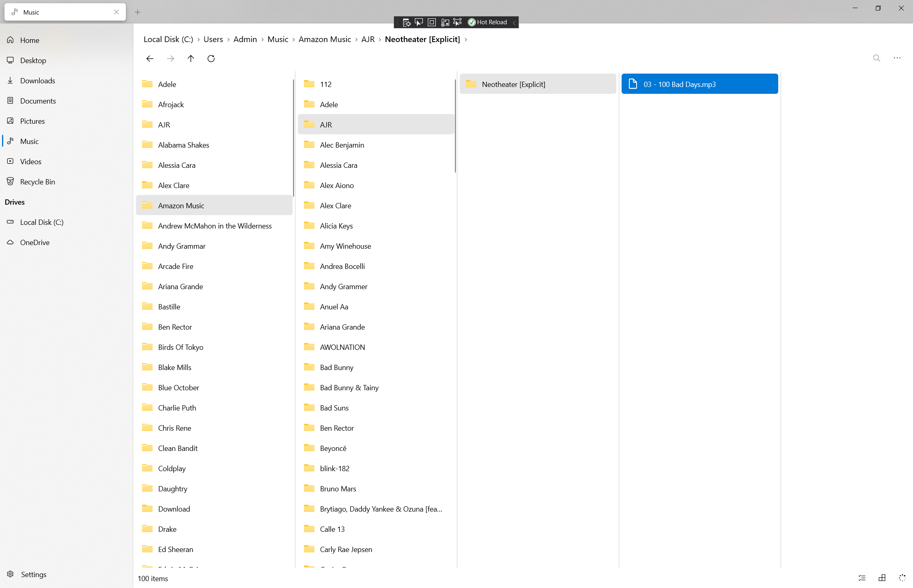This screenshot has width=913, height=588.
Task: Refresh the current folder view
Action: pos(211,59)
